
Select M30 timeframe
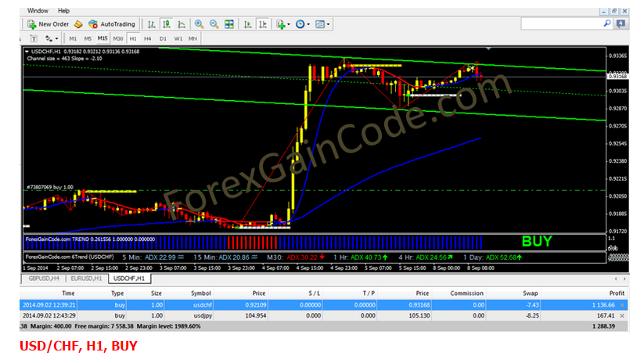click(118, 38)
